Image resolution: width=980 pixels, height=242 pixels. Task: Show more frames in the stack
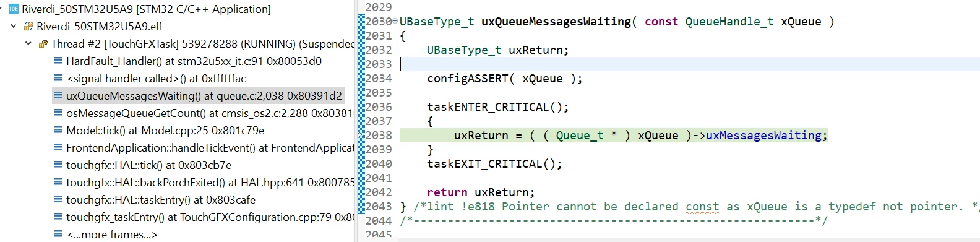tap(112, 234)
